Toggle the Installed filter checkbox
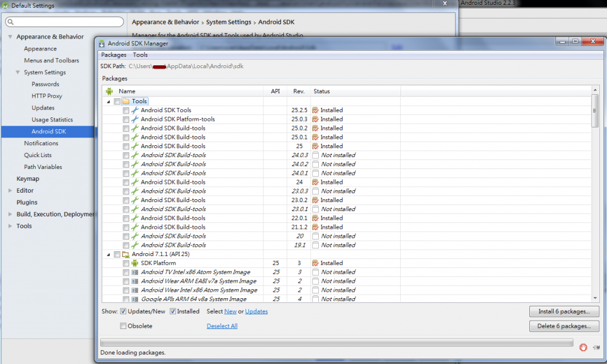This screenshot has width=607, height=364. [x=172, y=311]
